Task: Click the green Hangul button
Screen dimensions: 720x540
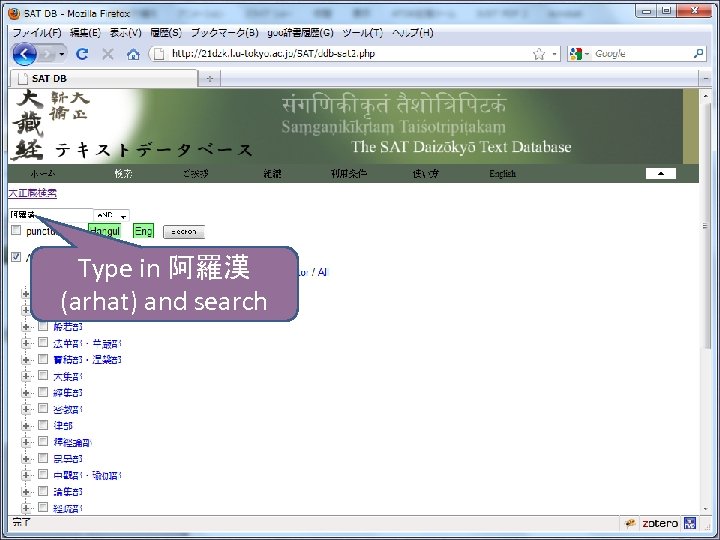Action: coord(105,231)
